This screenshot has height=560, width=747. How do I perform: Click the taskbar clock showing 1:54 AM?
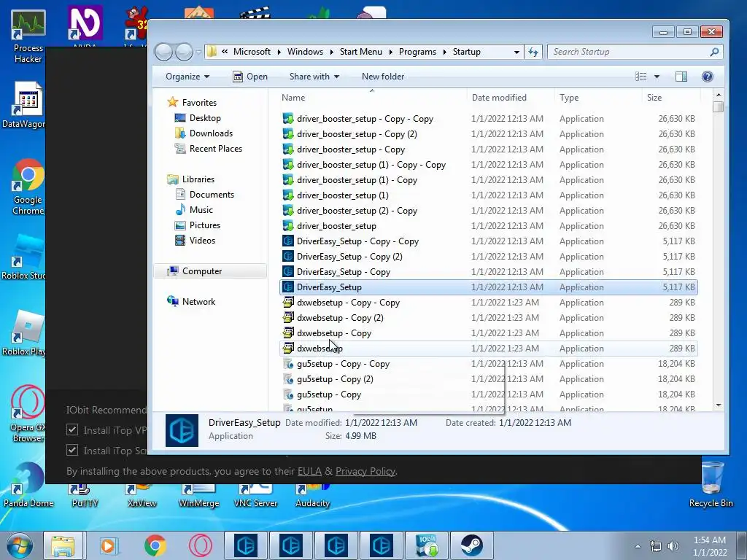[x=710, y=546]
